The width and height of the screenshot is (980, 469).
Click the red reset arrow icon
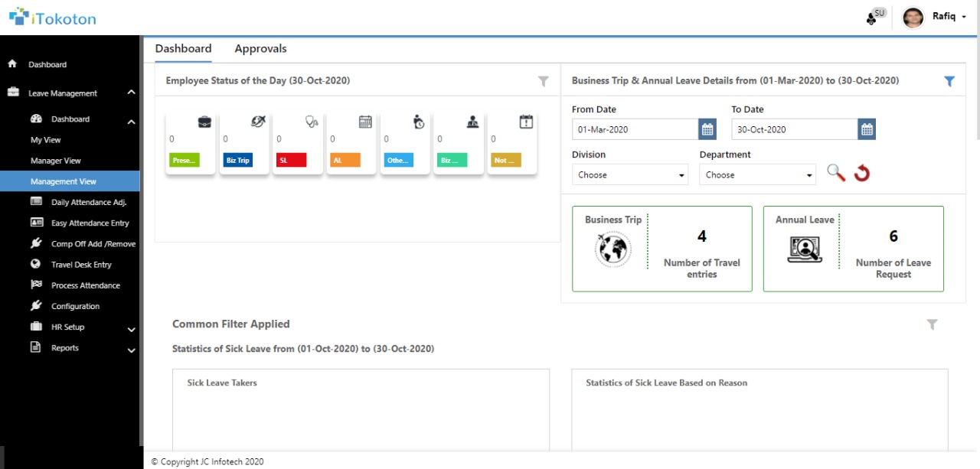pyautogui.click(x=862, y=174)
